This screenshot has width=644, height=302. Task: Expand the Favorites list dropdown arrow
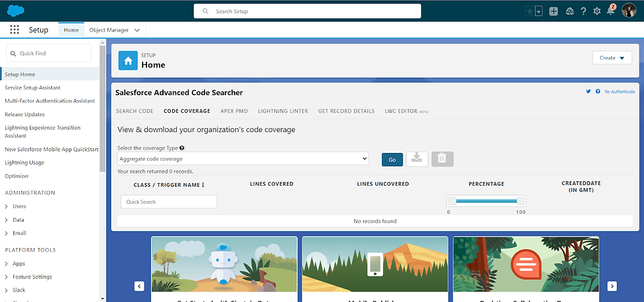pyautogui.click(x=539, y=12)
